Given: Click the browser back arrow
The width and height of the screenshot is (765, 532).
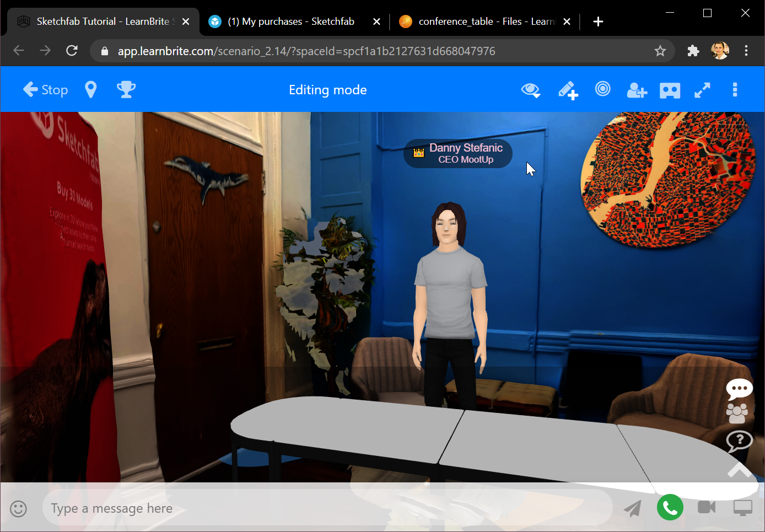Looking at the screenshot, I should [x=19, y=51].
